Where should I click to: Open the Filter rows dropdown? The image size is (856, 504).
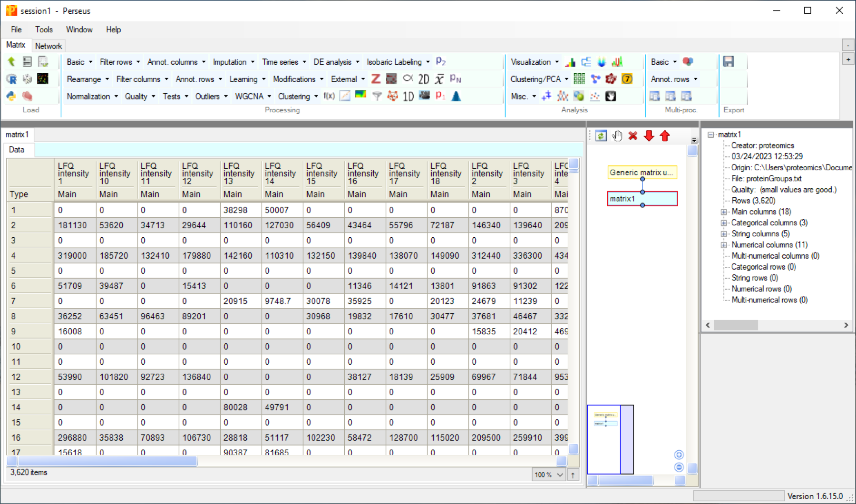tap(120, 62)
